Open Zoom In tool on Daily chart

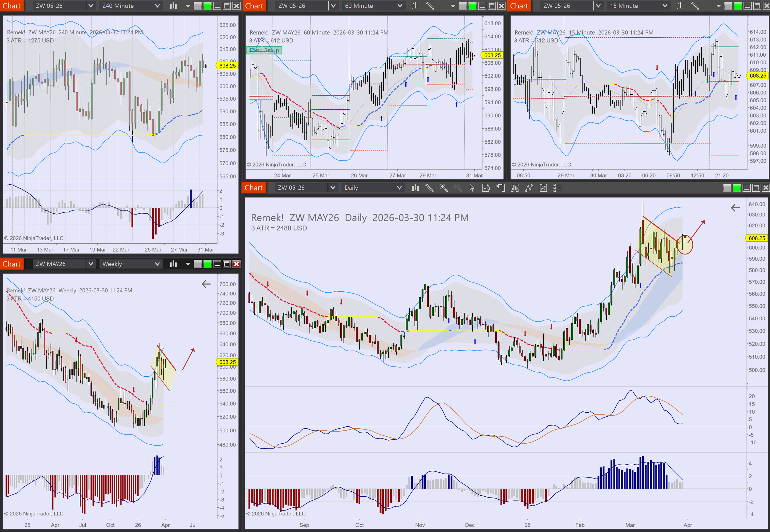tap(444, 188)
